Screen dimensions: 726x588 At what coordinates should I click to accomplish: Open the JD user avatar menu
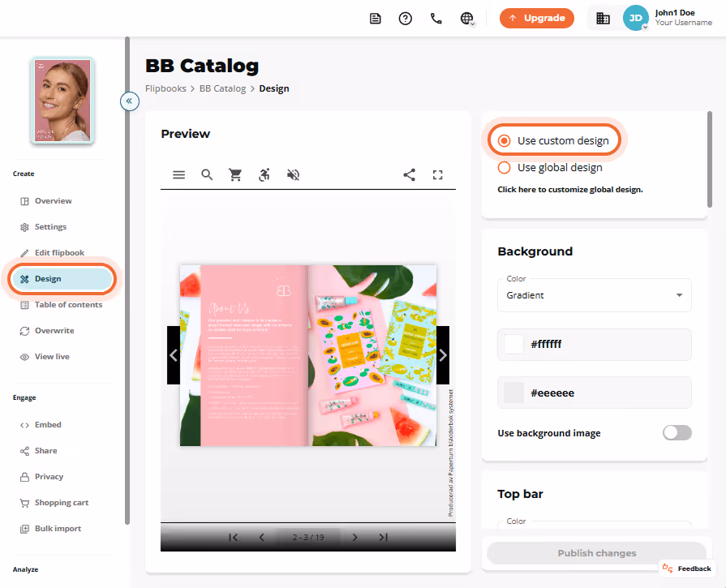(635, 18)
